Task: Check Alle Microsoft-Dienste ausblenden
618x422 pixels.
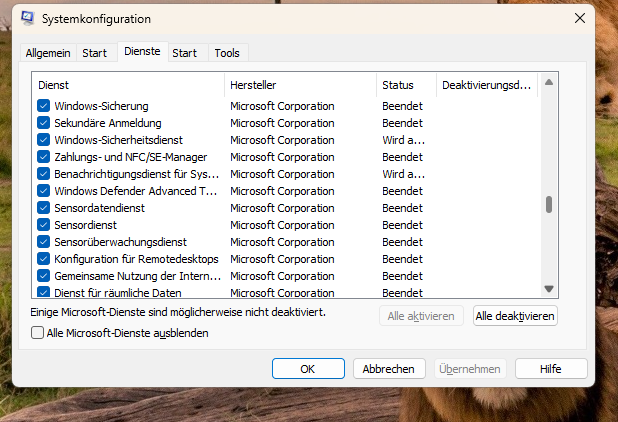Action: [38, 333]
